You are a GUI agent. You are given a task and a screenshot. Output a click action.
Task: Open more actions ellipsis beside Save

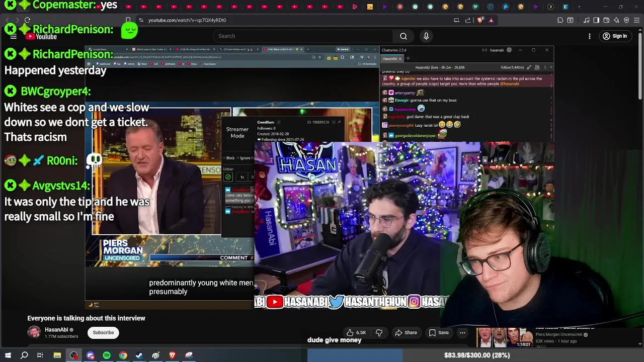pos(462,333)
